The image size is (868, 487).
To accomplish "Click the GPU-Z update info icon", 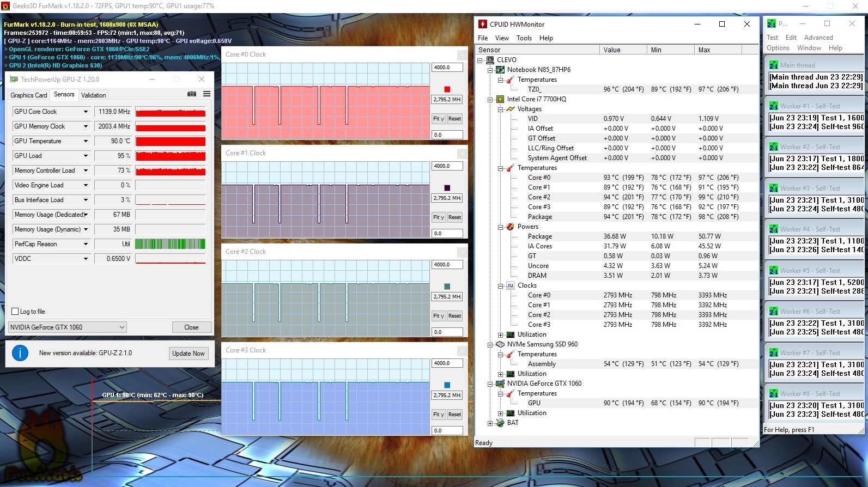I will coord(20,353).
